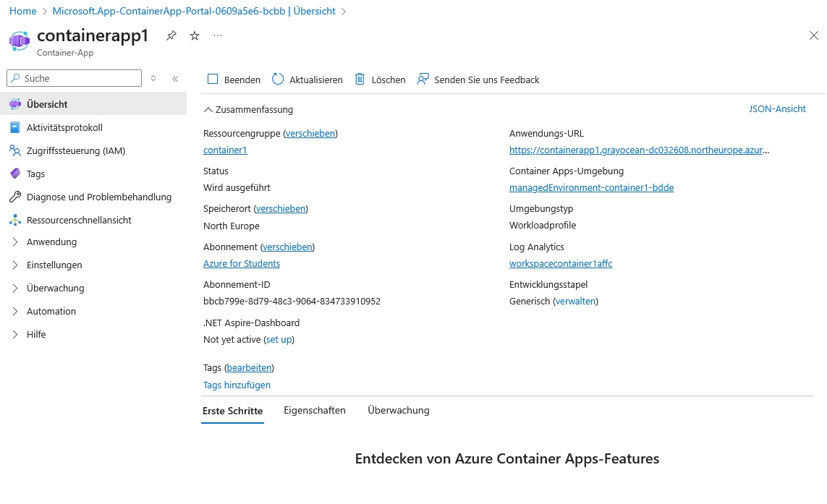Open the more options ellipsis menu
This screenshot has height=504, width=827.
218,35
